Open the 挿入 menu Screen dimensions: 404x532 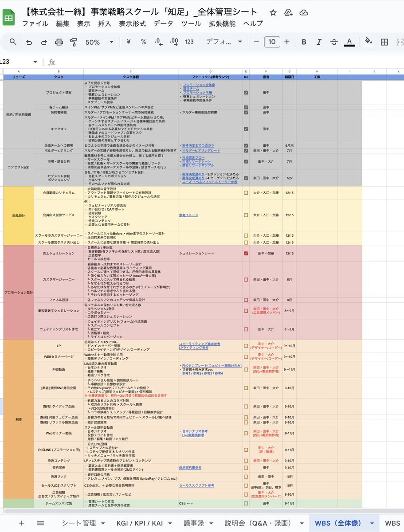coord(104,24)
